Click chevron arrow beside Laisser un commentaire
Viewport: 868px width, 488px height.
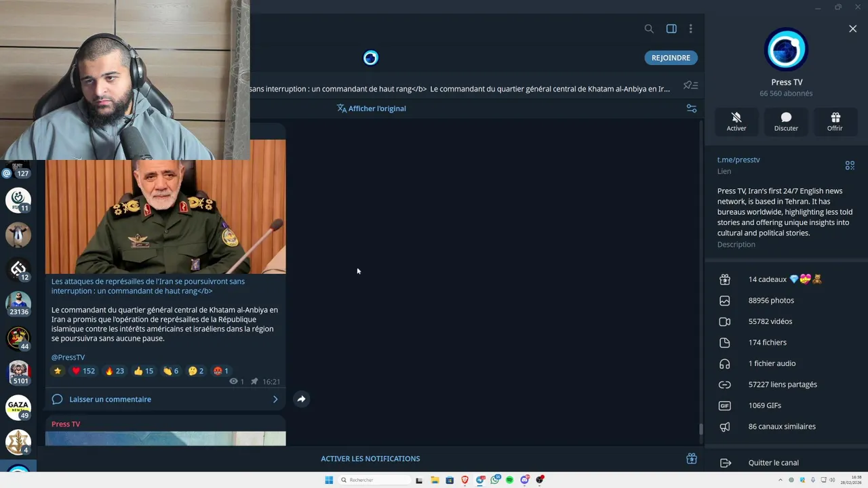tap(275, 399)
